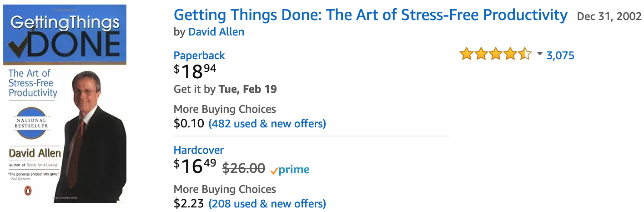Click the $18.94 paperback price
This screenshot has width=644, height=212.
coord(195,72)
